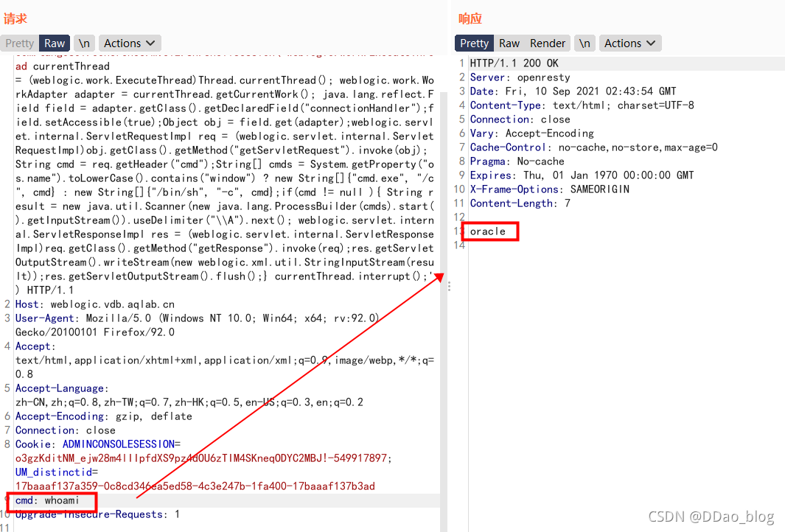Click the 'Content-Length: 7' response header

(520, 203)
